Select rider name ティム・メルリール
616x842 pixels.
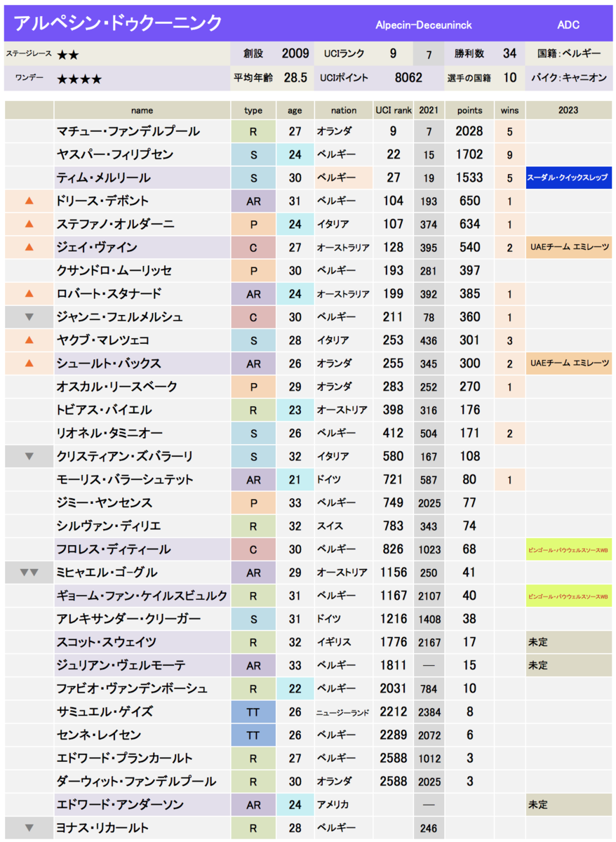pos(103,178)
